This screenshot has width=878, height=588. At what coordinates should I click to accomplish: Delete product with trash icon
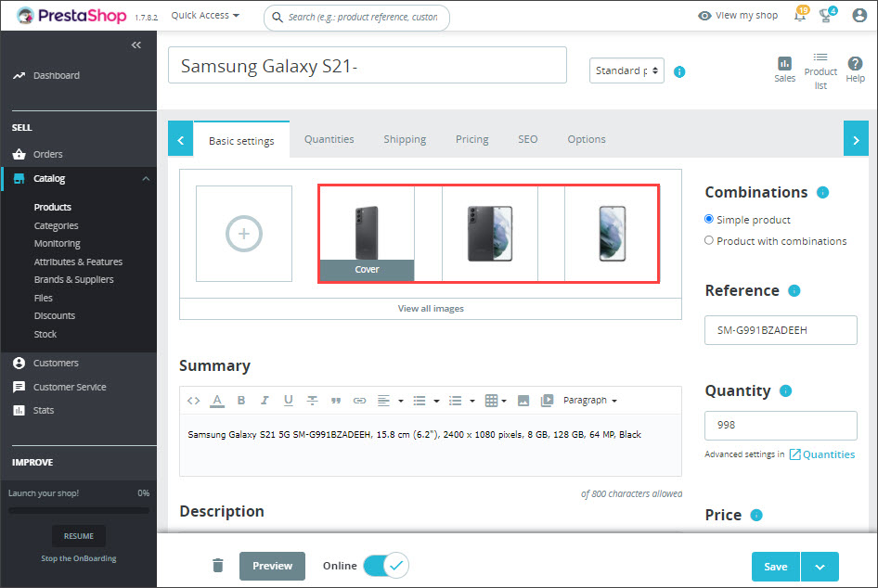(x=218, y=566)
